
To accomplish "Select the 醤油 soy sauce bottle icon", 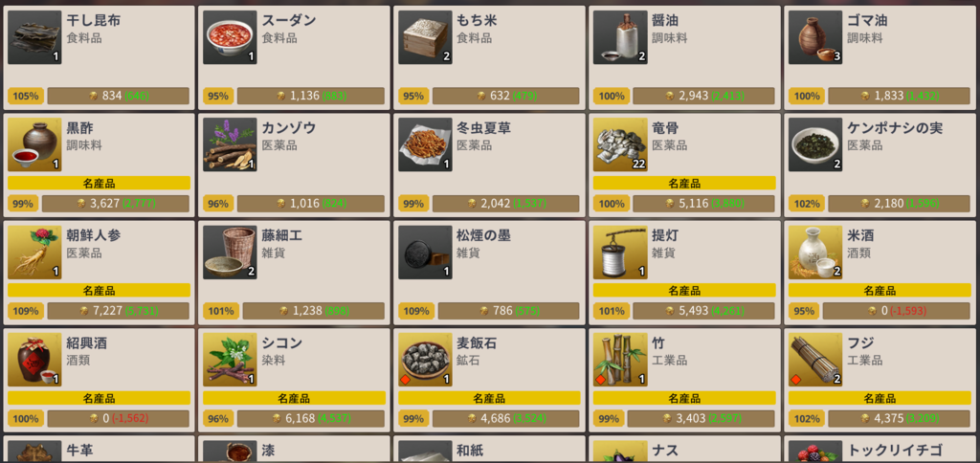I will coord(620,37).
